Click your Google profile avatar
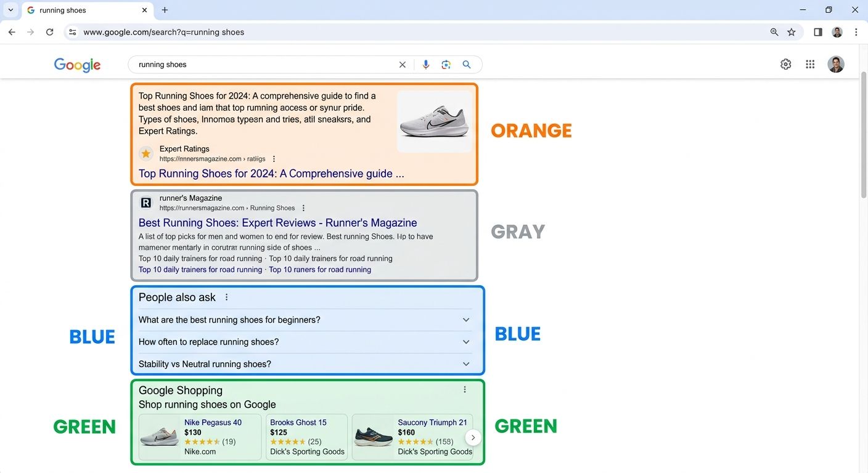This screenshot has width=868, height=473. (836, 64)
